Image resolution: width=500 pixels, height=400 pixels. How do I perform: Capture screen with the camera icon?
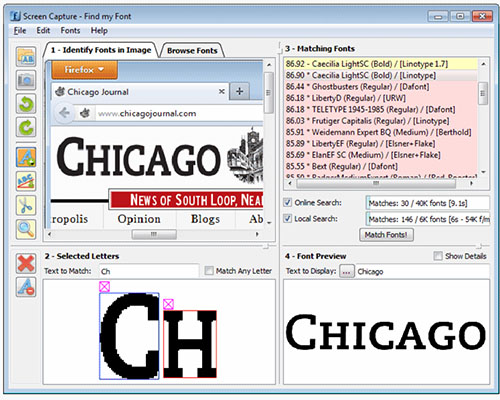point(26,80)
